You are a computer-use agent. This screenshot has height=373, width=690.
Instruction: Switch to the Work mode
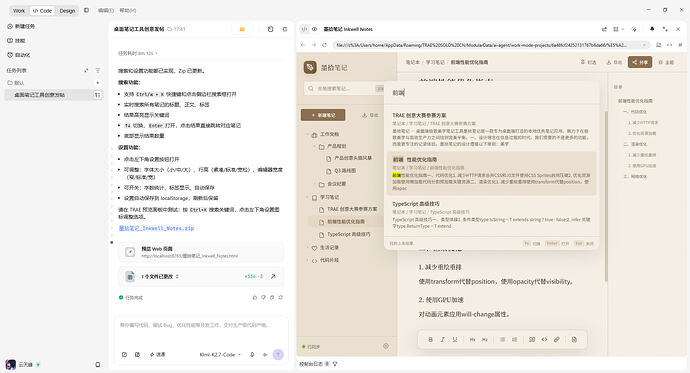(x=19, y=11)
